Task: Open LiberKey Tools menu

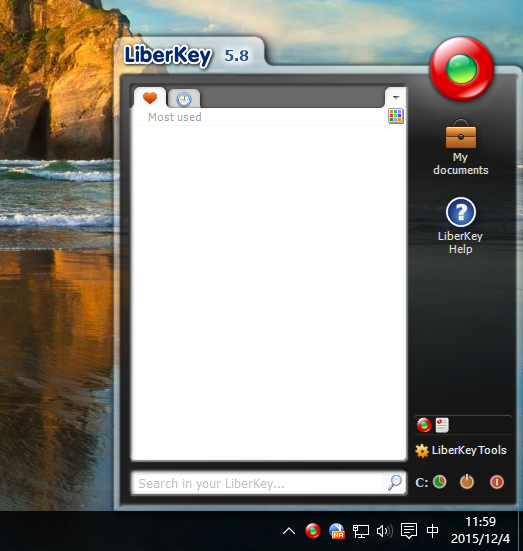Action: click(x=460, y=450)
